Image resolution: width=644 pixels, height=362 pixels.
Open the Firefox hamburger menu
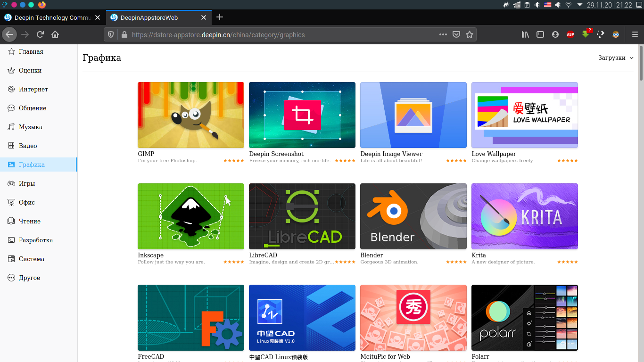pyautogui.click(x=635, y=34)
